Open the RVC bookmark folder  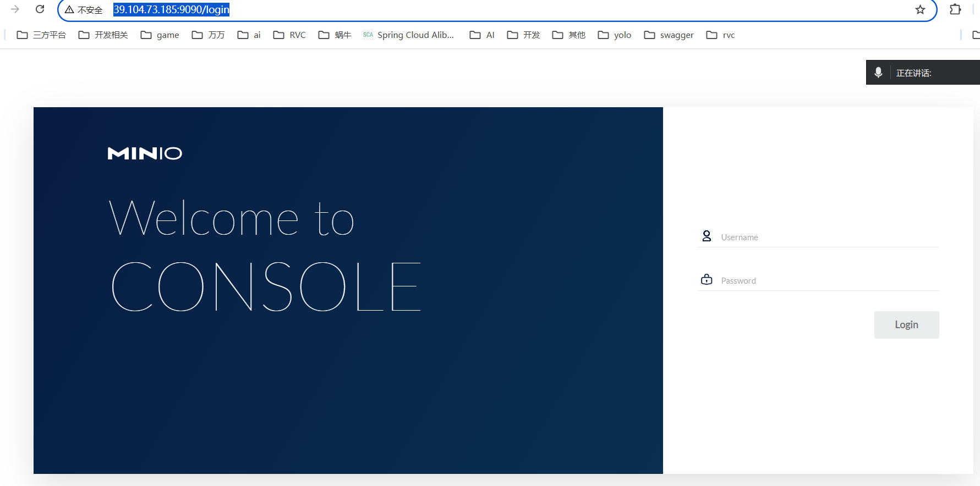tap(289, 35)
